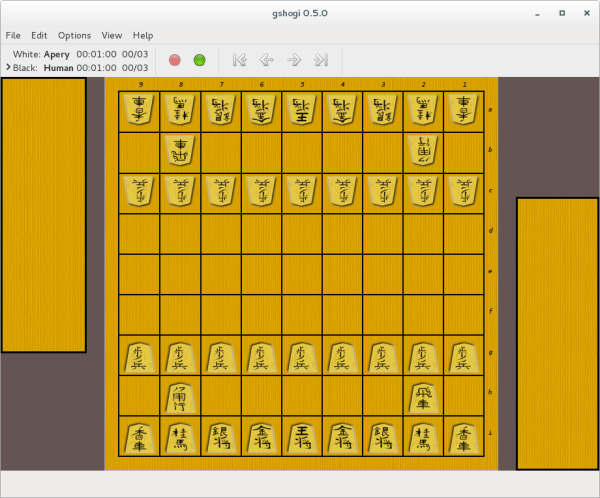Click the empty square 5e on board
This screenshot has height=498, width=600.
302,274
